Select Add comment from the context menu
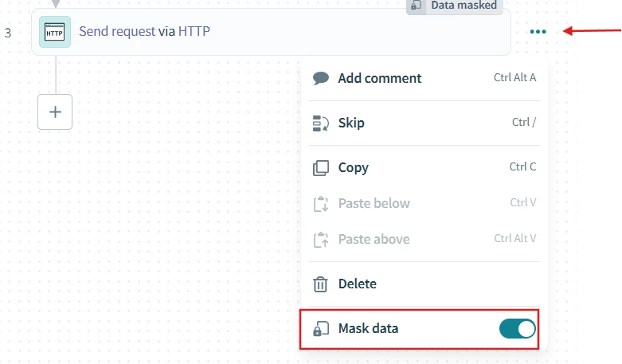This screenshot has width=622, height=364. 380,78
